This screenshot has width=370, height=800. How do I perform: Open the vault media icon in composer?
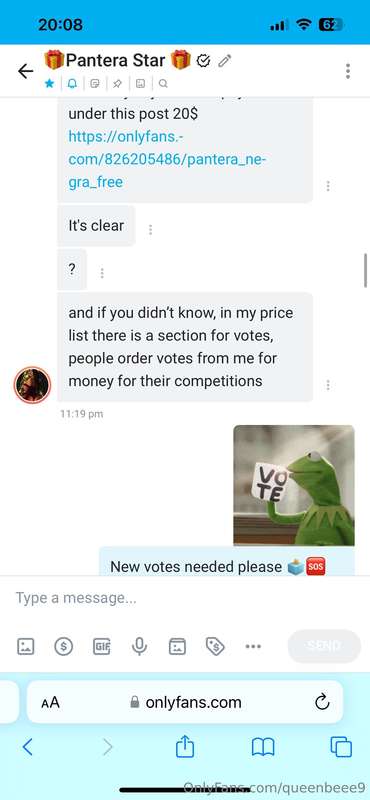click(x=178, y=646)
